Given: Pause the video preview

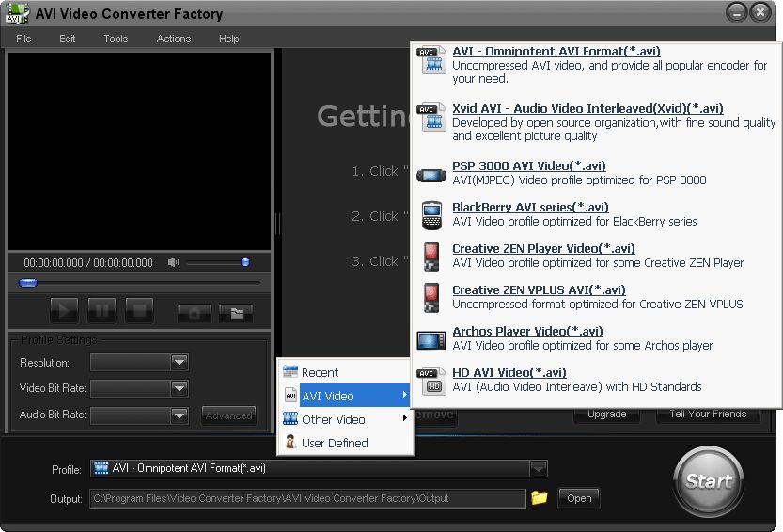Looking at the screenshot, I should 102,311.
